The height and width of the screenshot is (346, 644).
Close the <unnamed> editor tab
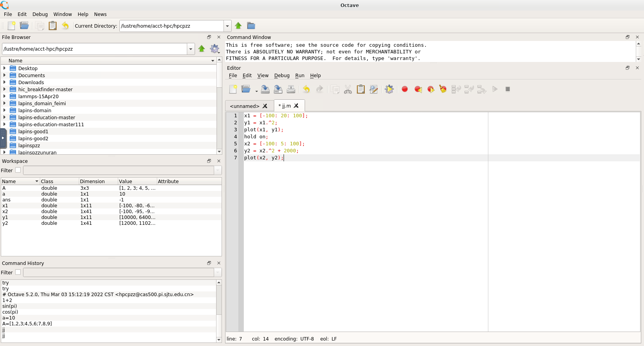pyautogui.click(x=265, y=106)
